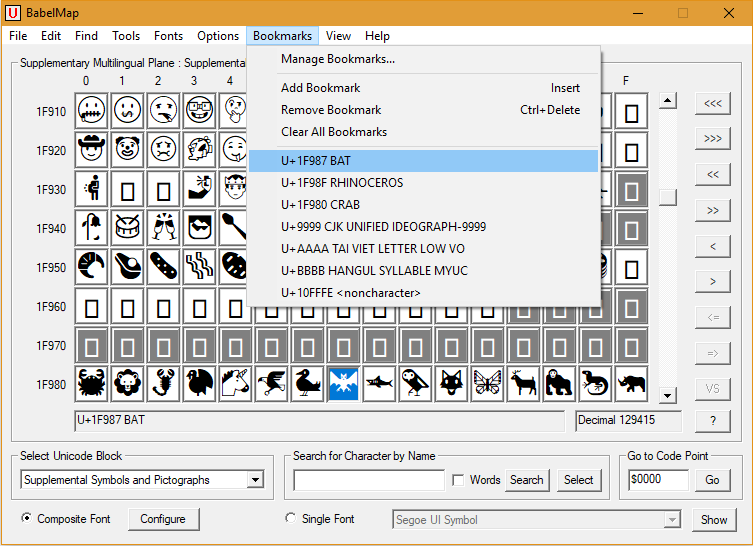Select the wilted flower emoji
Screen dimensions: 753x546
coord(91,228)
